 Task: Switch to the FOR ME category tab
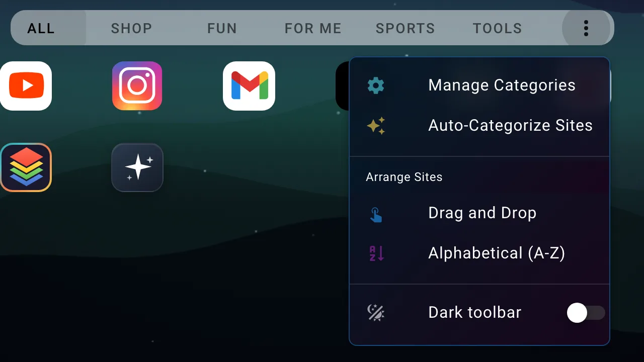click(x=313, y=28)
